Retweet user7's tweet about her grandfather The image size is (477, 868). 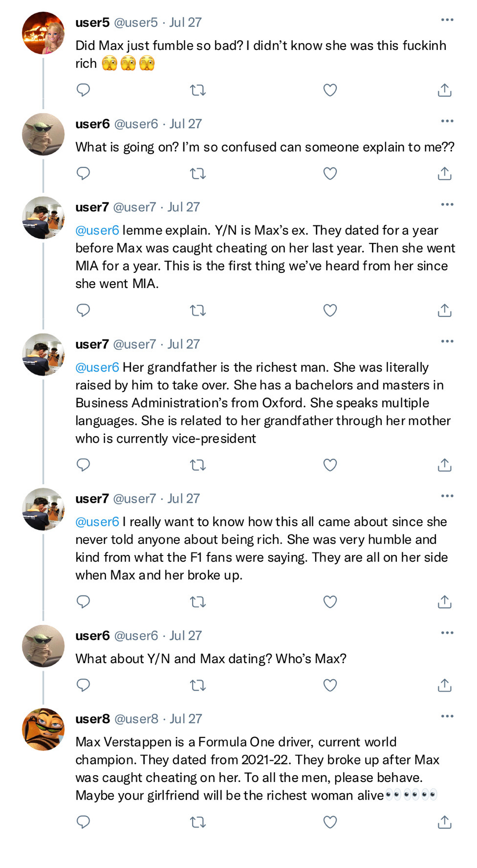pyautogui.click(x=197, y=465)
